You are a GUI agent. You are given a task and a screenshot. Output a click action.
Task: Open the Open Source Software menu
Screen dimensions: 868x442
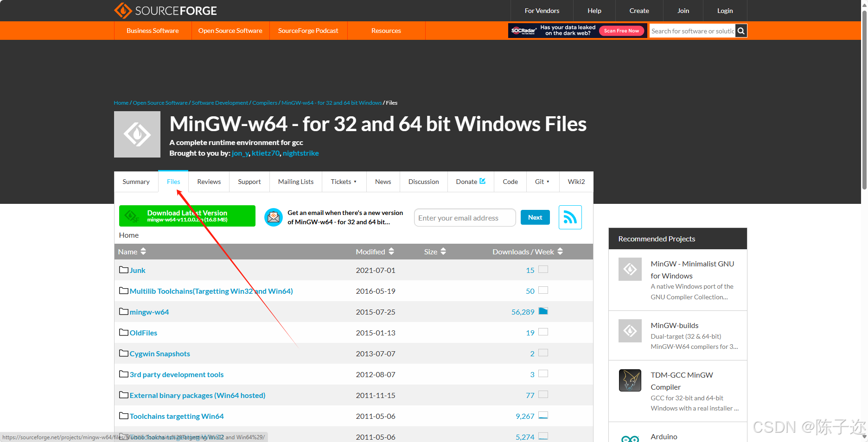(x=230, y=31)
